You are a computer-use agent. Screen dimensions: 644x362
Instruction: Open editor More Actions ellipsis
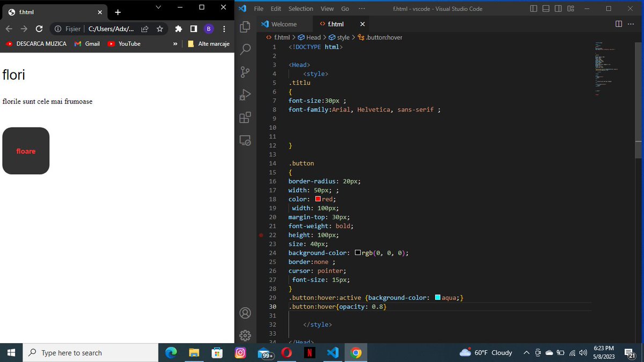tap(630, 24)
